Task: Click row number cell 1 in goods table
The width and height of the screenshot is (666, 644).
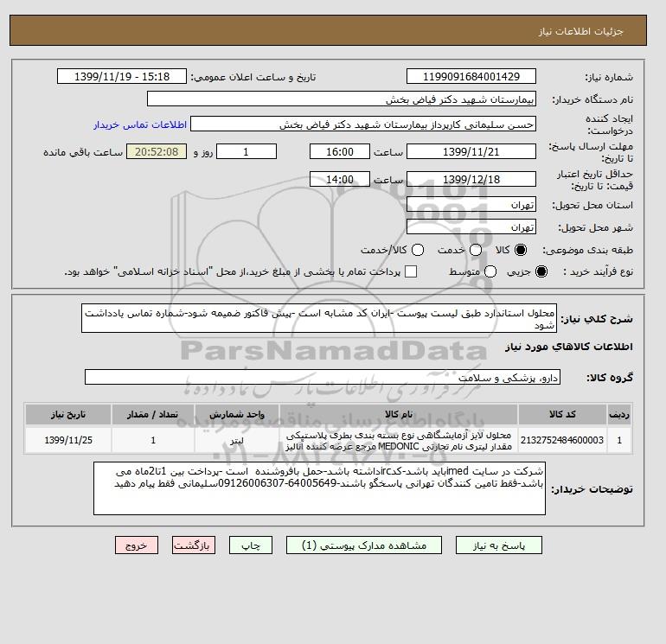Action: coord(619,440)
